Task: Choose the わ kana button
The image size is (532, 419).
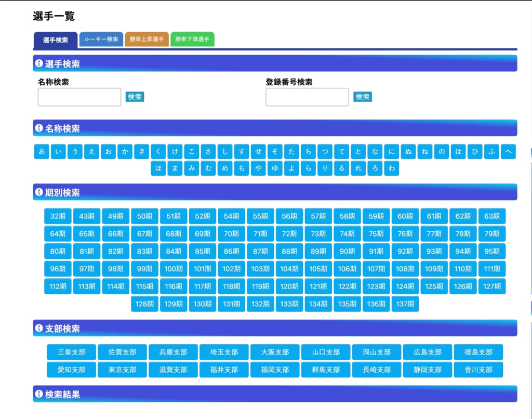Action: 391,168
